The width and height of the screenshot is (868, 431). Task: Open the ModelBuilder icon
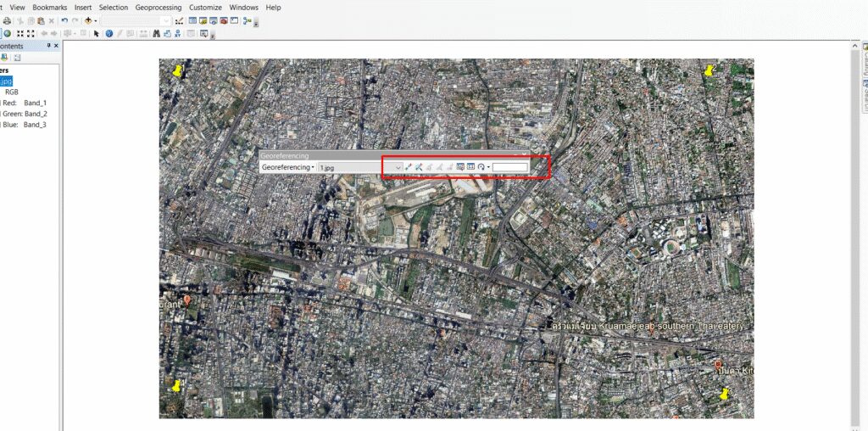coord(247,21)
